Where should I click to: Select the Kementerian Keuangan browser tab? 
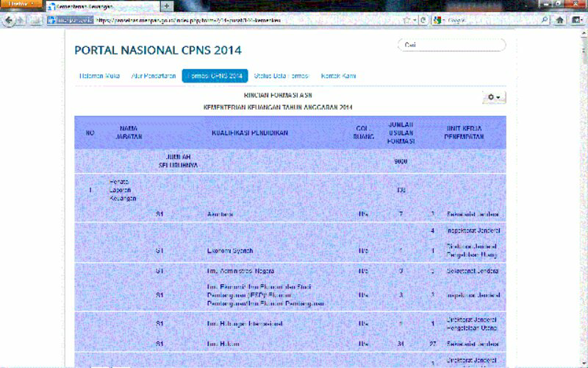click(102, 7)
